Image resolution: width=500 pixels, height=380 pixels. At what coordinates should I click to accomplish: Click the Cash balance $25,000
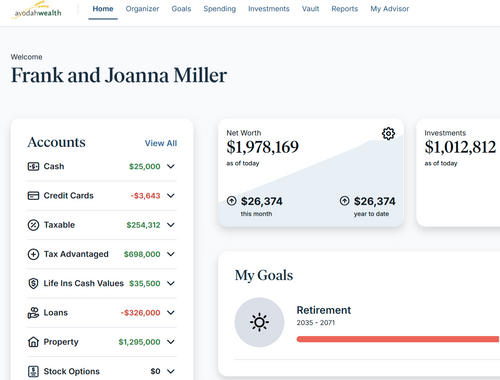point(145,167)
